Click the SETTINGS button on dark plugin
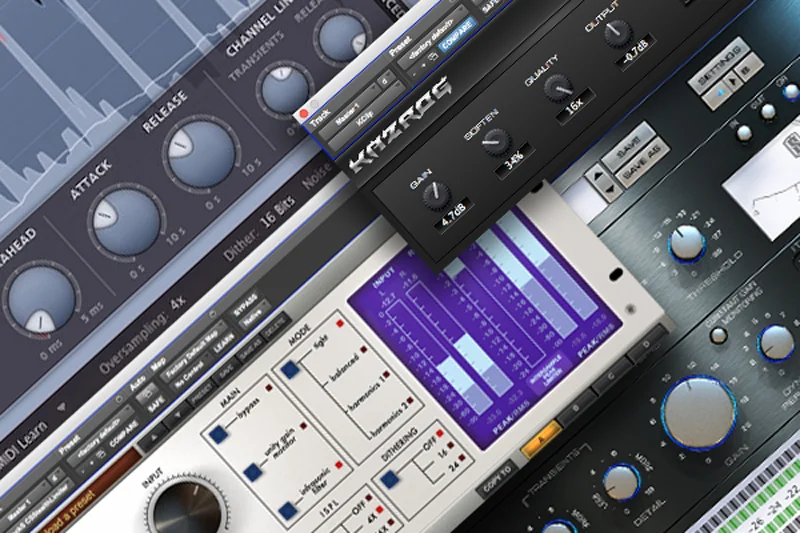This screenshot has height=533, width=800. coord(719,64)
